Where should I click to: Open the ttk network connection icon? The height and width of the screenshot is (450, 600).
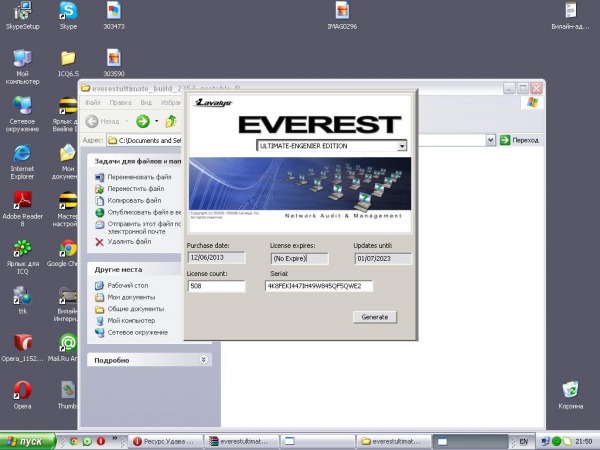(22, 300)
